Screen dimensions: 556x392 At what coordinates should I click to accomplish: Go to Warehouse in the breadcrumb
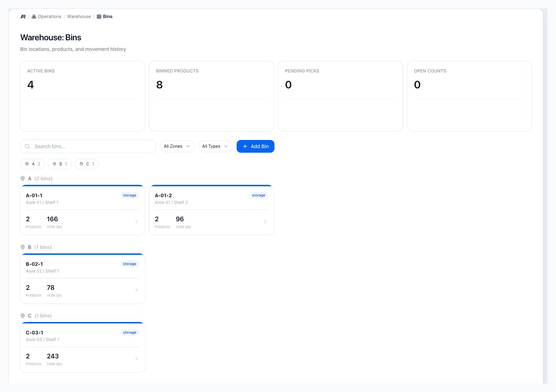point(79,17)
